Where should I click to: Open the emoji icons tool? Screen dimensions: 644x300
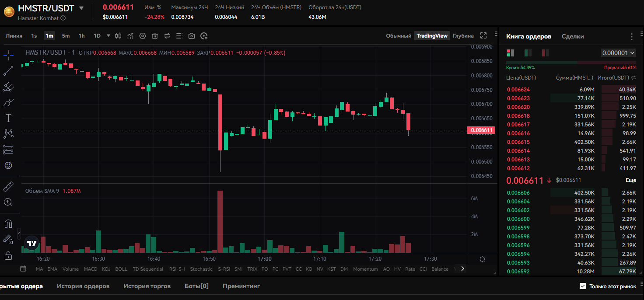[8, 165]
